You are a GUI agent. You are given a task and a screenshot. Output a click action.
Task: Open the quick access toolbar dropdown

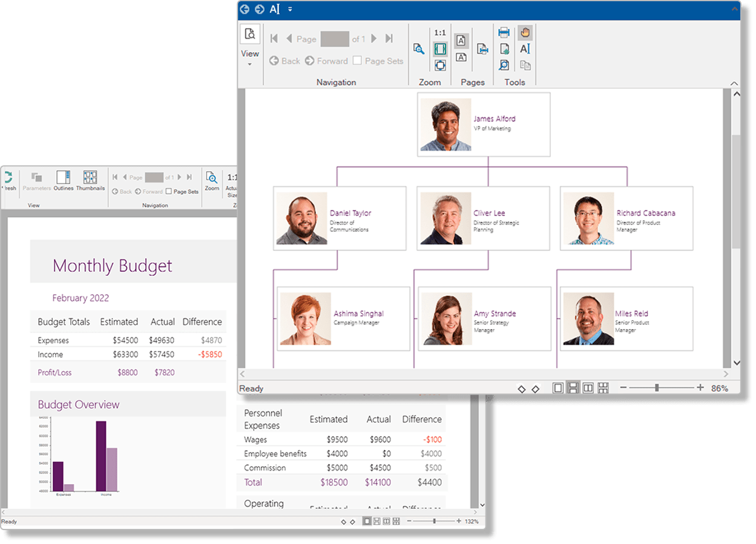coord(289,10)
